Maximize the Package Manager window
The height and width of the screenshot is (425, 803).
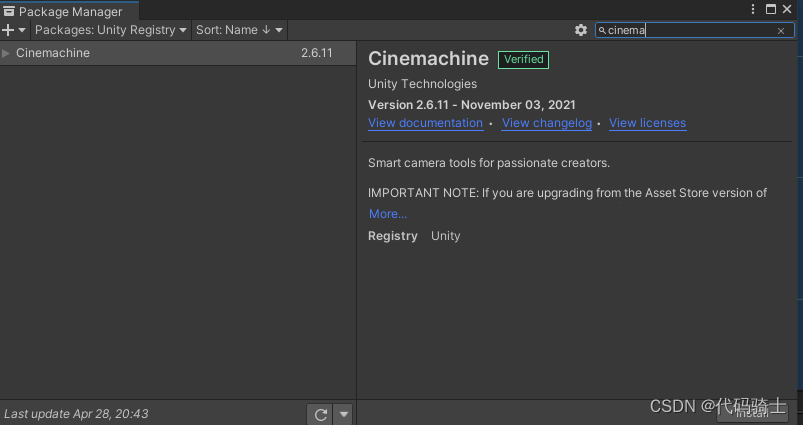[771, 9]
